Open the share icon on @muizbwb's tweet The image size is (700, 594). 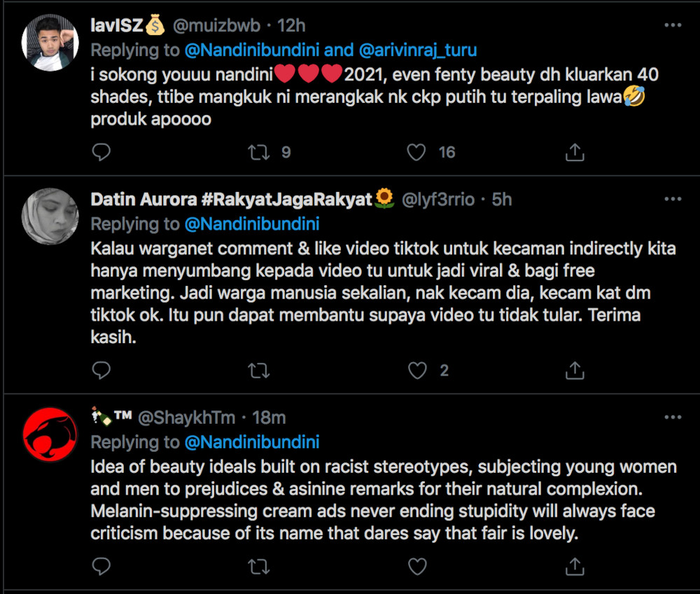(x=575, y=151)
